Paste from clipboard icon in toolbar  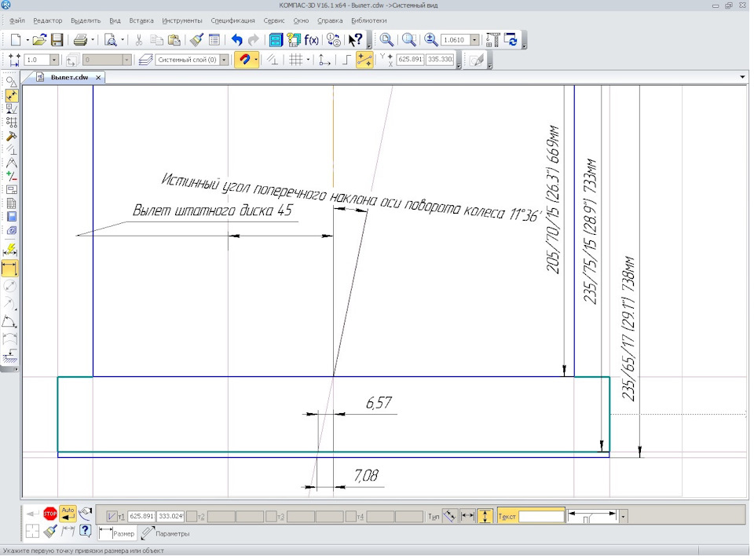pos(174,40)
